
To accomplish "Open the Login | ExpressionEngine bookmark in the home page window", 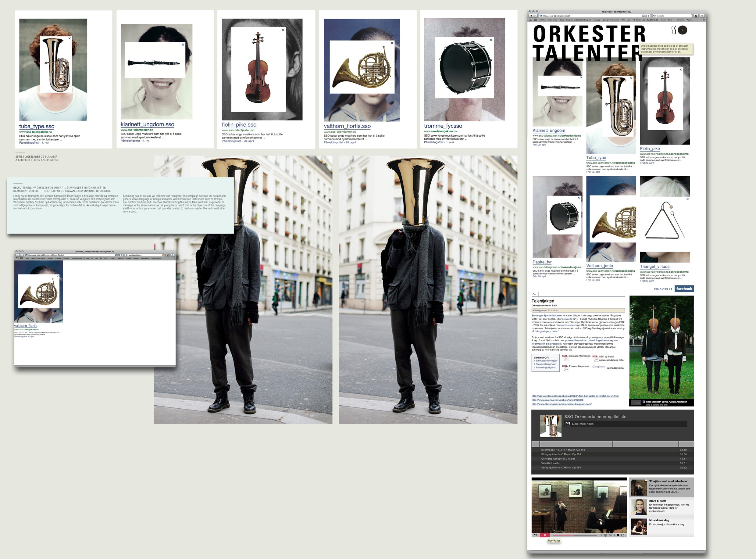I will coord(578,20).
